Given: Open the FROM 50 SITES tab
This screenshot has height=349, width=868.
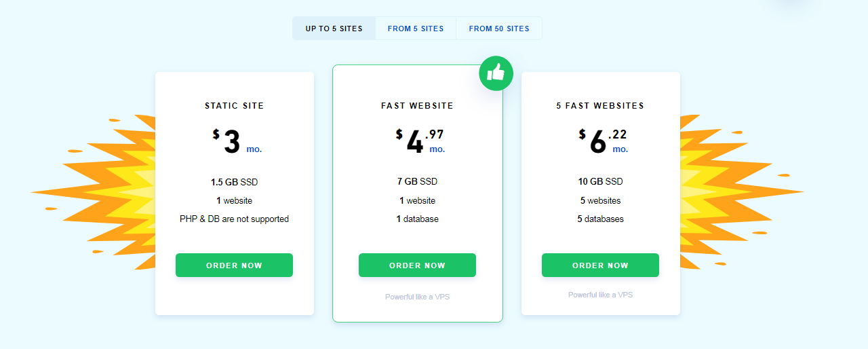Looking at the screenshot, I should click(499, 29).
